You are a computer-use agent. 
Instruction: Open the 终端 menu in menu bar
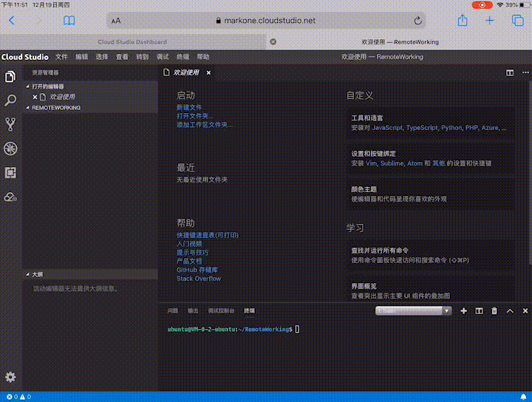coord(183,57)
